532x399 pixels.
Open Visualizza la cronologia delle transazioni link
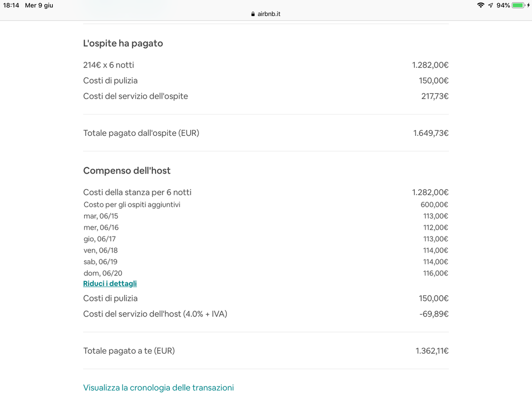[x=158, y=388]
